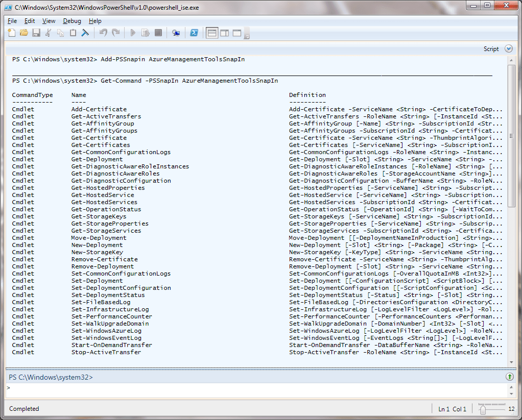The height and width of the screenshot is (420, 522).
Task: Select the New-StorageKey name entry
Action: pos(97,252)
